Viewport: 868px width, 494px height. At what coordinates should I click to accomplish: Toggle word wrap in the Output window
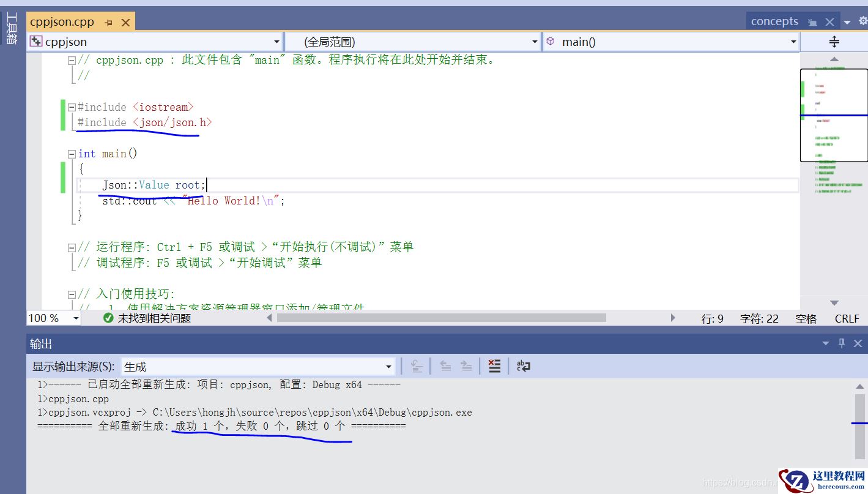click(x=524, y=365)
